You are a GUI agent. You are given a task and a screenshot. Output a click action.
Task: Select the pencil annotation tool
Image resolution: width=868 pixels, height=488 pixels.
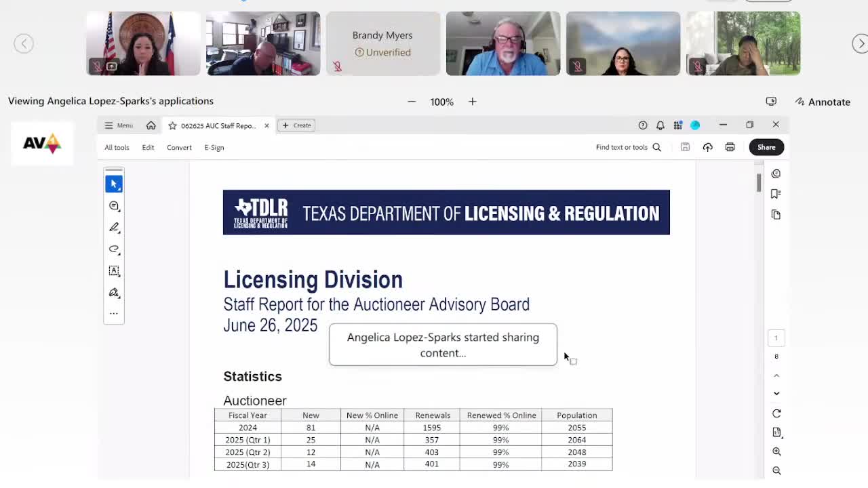114,227
